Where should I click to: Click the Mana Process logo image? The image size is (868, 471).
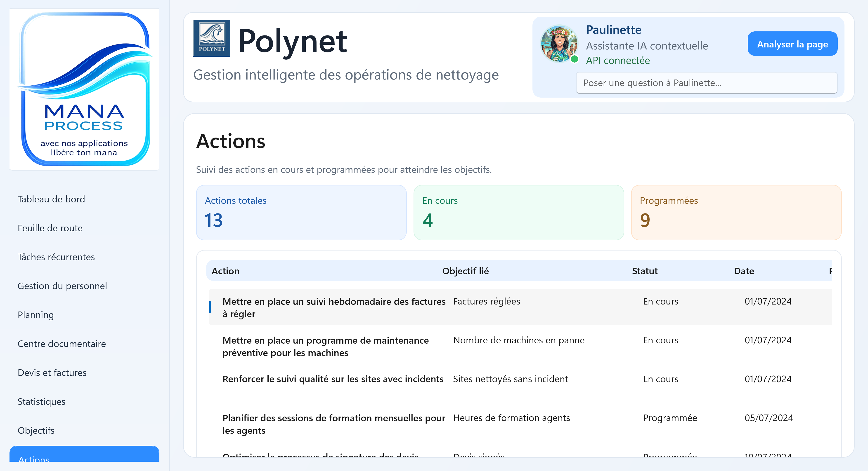tap(84, 89)
